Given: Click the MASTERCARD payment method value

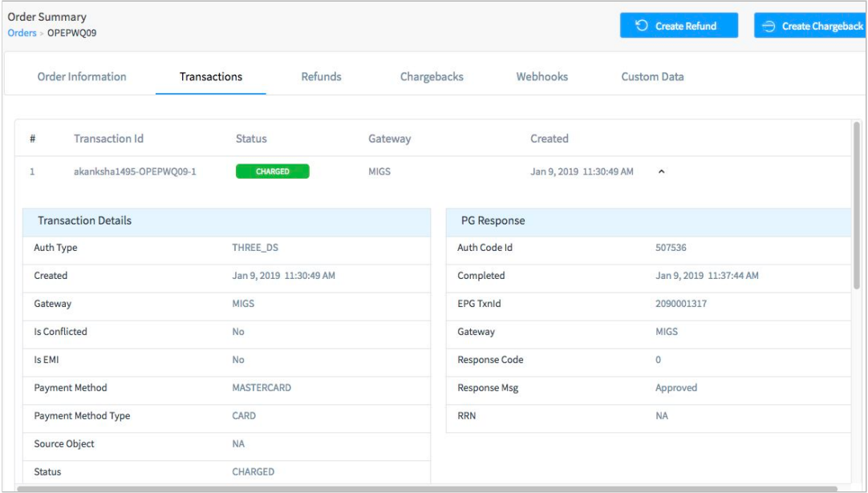Looking at the screenshot, I should click(262, 388).
